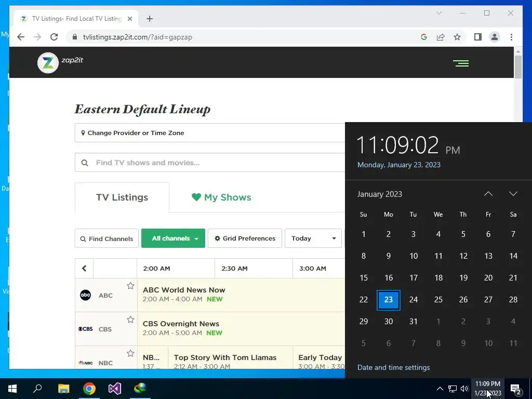Open Chrome tab search chevron
The height and width of the screenshot is (399, 532).
click(x=438, y=13)
